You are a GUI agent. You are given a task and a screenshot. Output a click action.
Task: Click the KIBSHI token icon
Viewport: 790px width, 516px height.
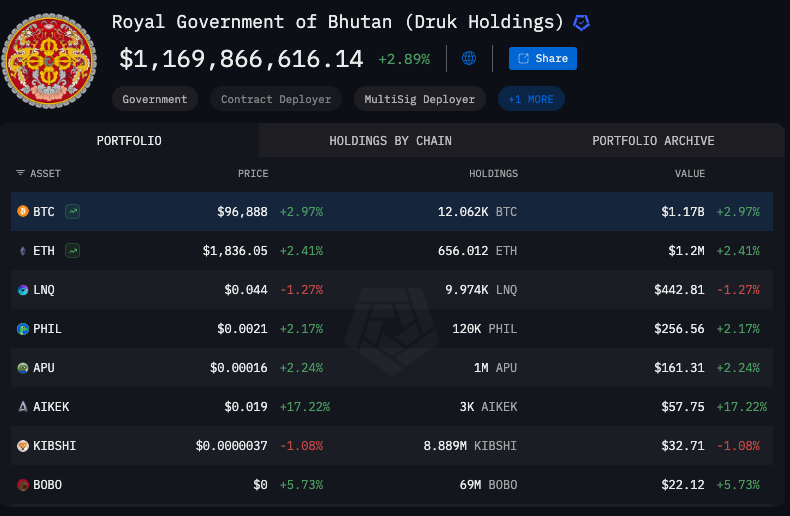(23, 446)
